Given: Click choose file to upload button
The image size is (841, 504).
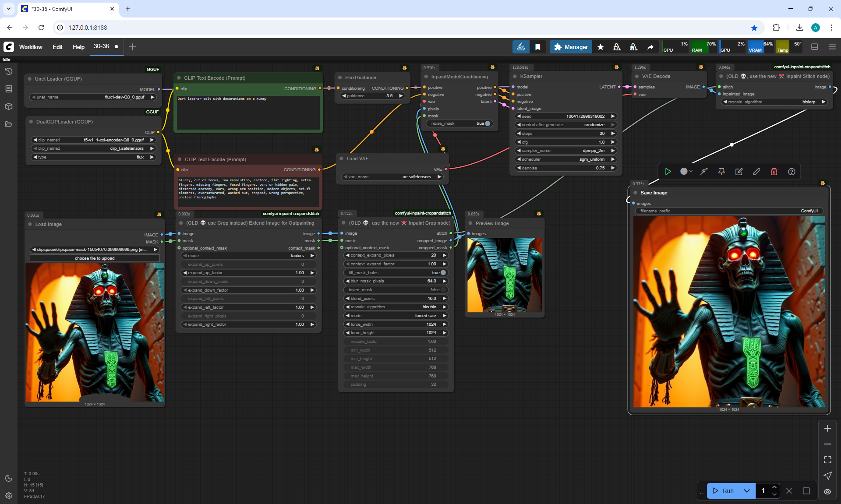Looking at the screenshot, I should tap(95, 258).
